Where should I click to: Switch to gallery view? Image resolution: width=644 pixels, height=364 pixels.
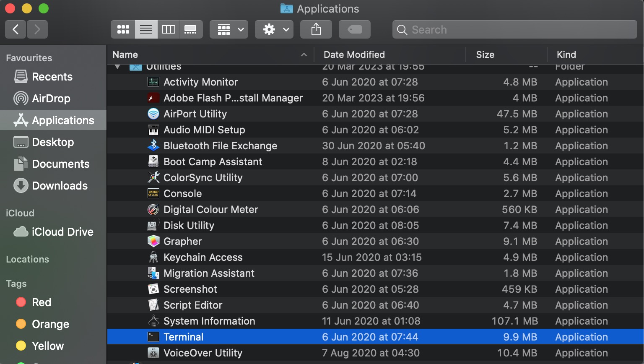(x=191, y=29)
